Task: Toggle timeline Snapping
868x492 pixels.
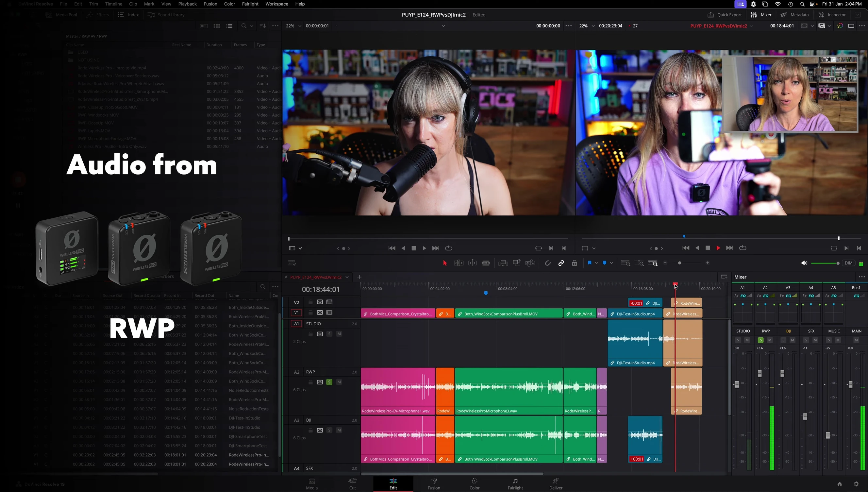Action: [547, 263]
